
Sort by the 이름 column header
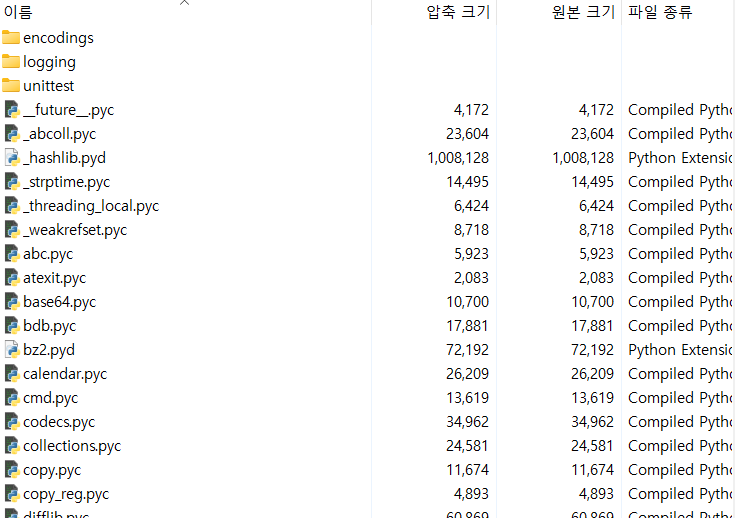pyautogui.click(x=18, y=12)
